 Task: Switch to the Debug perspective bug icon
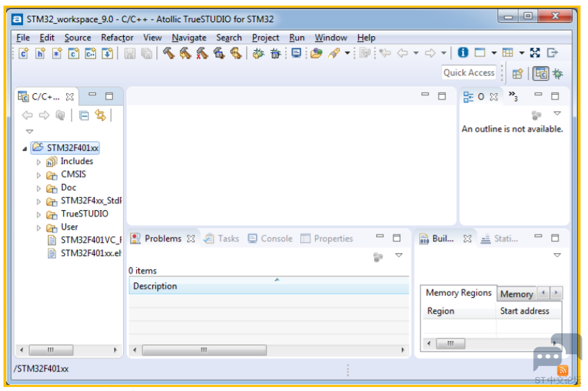tap(557, 74)
